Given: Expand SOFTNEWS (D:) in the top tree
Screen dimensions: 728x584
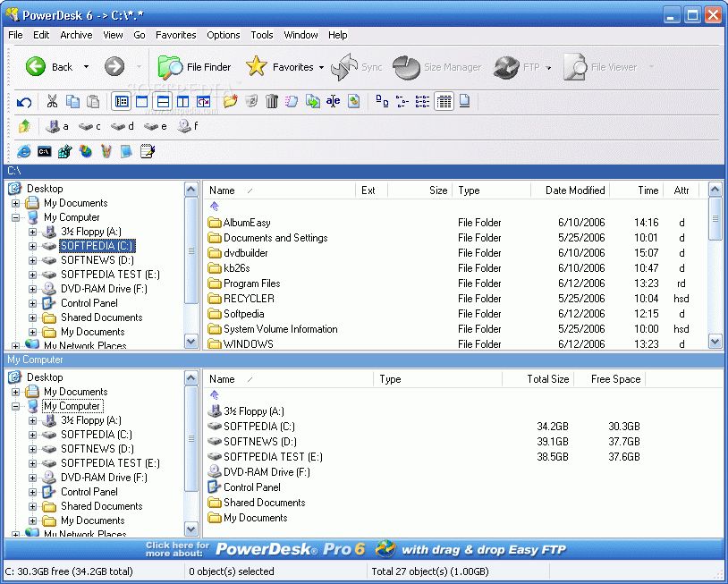Looking at the screenshot, I should tap(32, 260).
